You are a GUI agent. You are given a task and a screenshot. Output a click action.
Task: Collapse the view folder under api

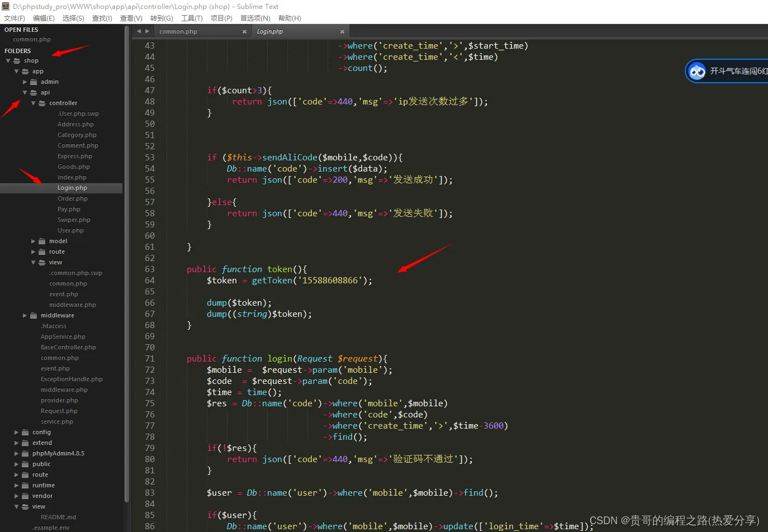coord(33,262)
